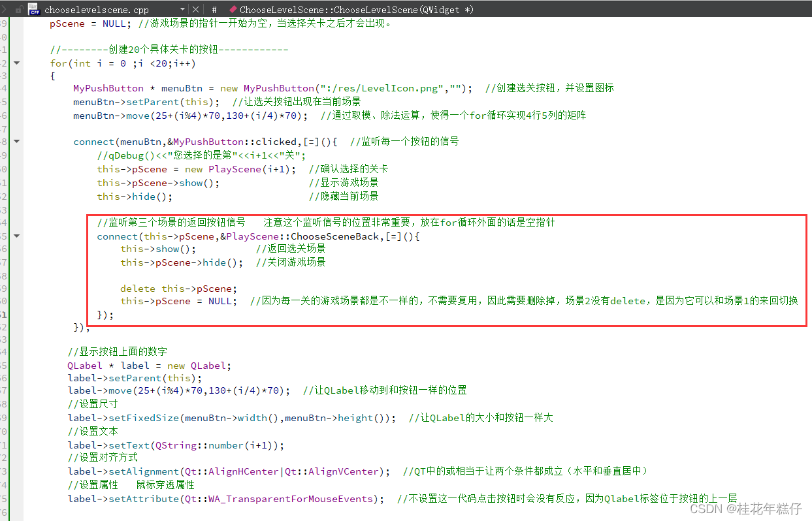This screenshot has width=812, height=521.
Task: Click the pink function symbol diamond
Action: [233, 10]
